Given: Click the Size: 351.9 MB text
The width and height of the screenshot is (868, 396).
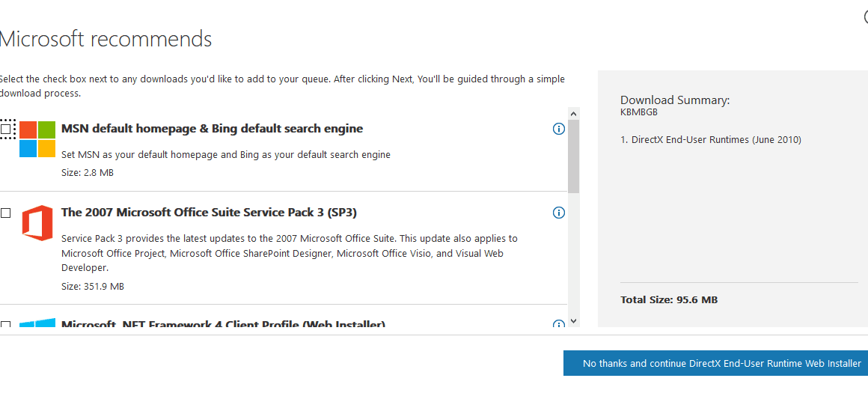Looking at the screenshot, I should [x=93, y=287].
